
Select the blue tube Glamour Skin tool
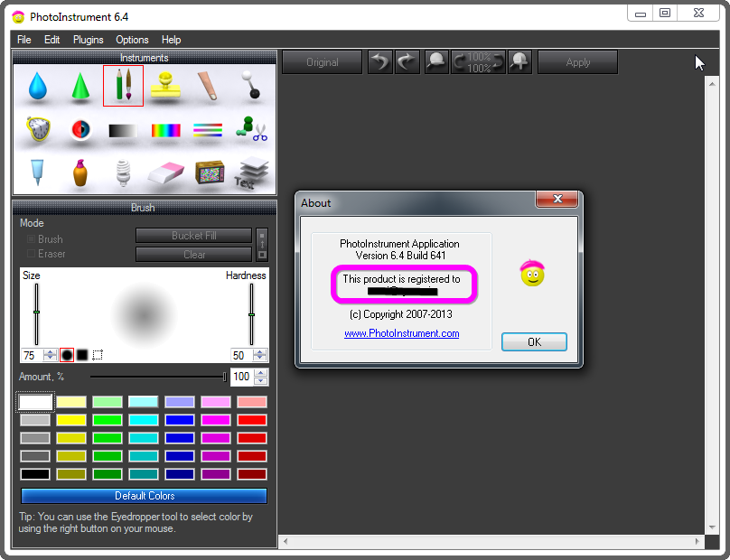37,173
